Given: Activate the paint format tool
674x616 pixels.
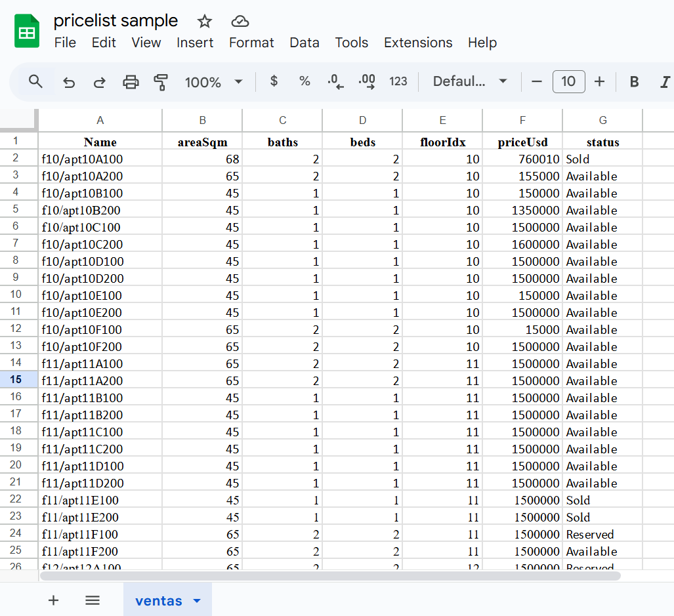Looking at the screenshot, I should pos(161,81).
